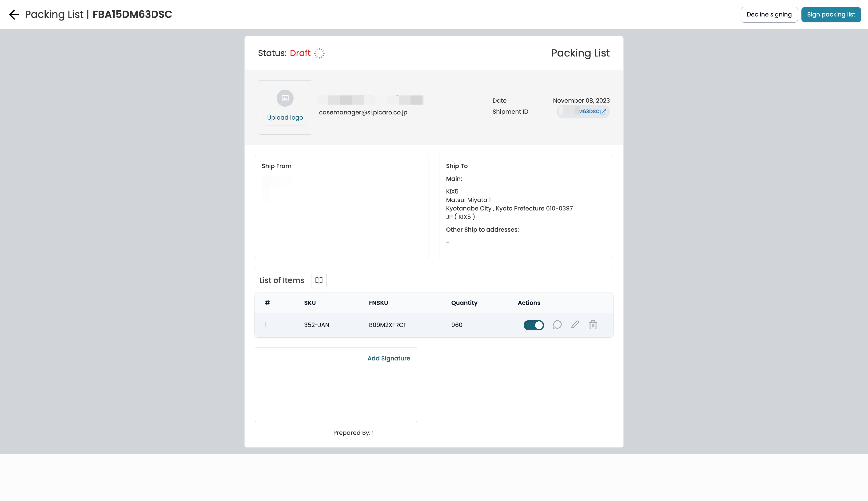Open the book icon next to List of Items
This screenshot has width=868, height=501.
[x=319, y=280]
